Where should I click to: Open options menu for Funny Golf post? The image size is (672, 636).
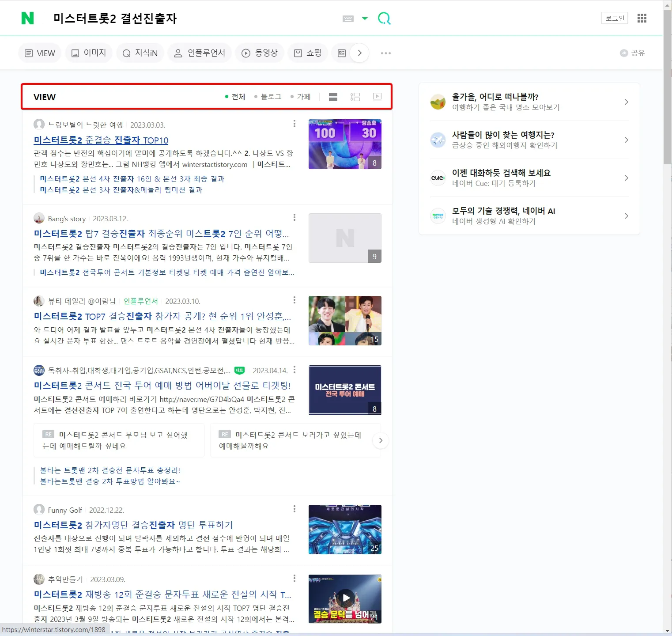[294, 509]
